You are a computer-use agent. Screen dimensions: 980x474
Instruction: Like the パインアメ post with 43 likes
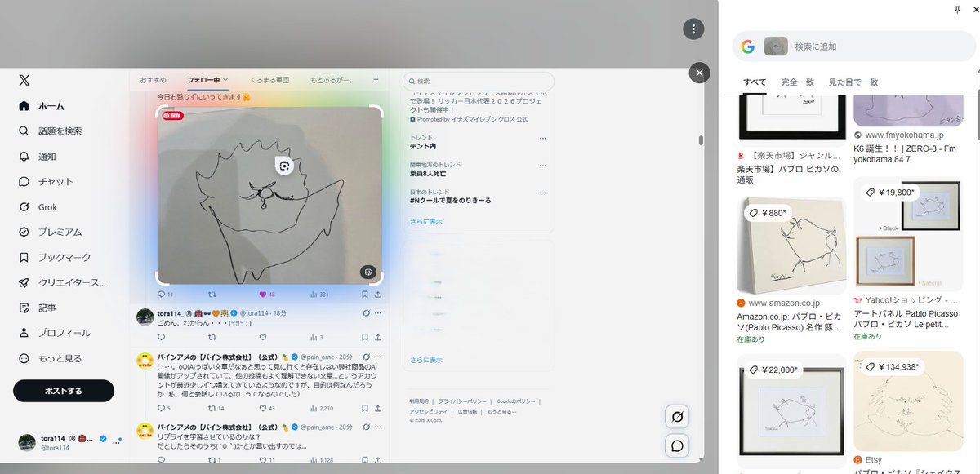point(267,408)
